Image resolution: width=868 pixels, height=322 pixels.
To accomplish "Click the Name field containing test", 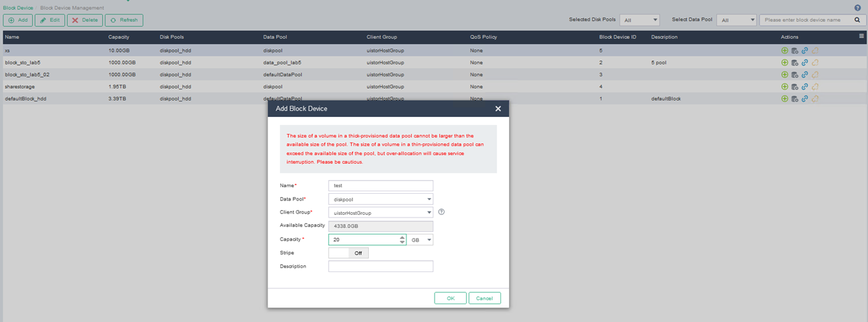I will 381,186.
